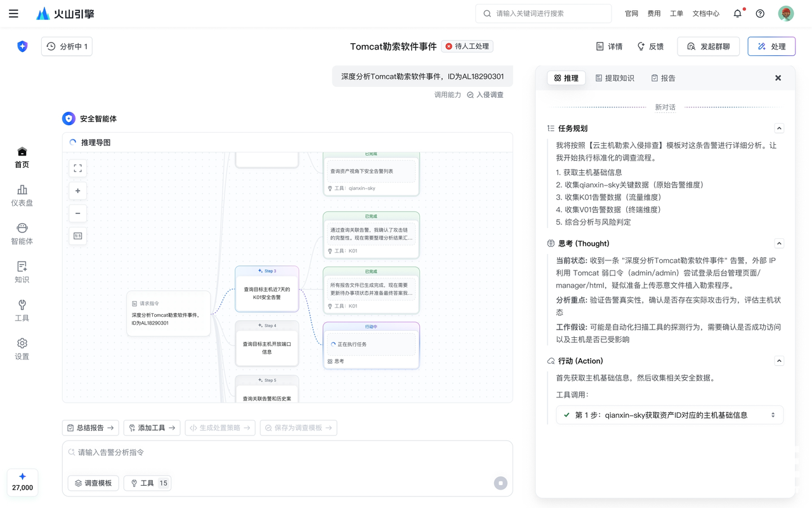Collapse the 任务规划 section
Screen dimensions: 812x508
(779, 128)
